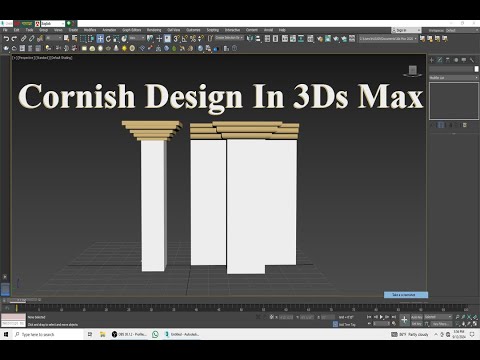Open the Scripting menu
The width and height of the screenshot is (480, 360).
[213, 30]
